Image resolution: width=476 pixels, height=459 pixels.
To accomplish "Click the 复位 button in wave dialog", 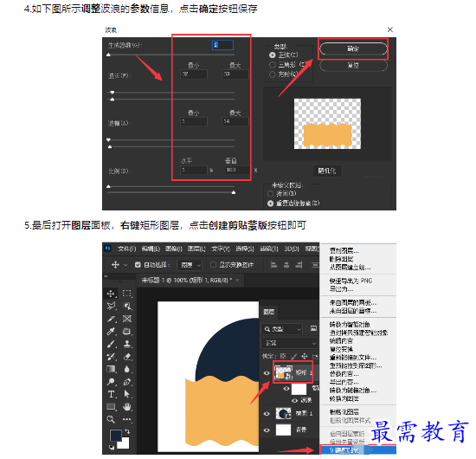I will coord(353,65).
